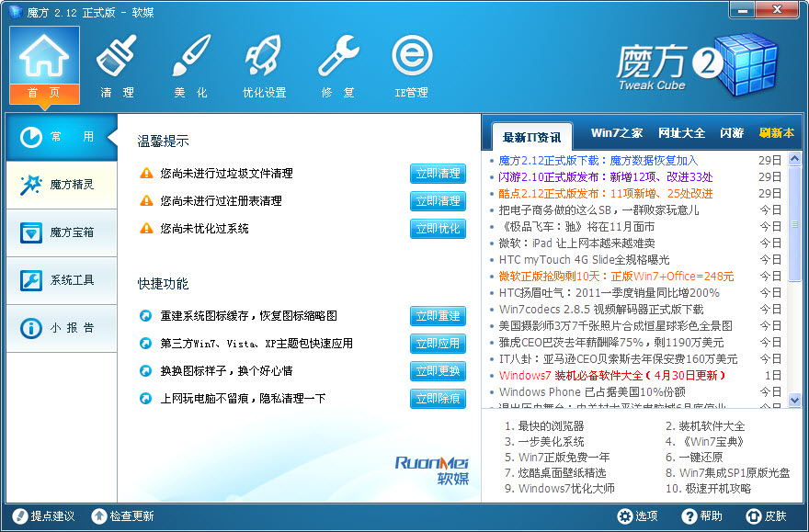The height and width of the screenshot is (532, 809).
Task: Open news Win7codecs 2.8.5 视频解码器
Action: coord(601,310)
